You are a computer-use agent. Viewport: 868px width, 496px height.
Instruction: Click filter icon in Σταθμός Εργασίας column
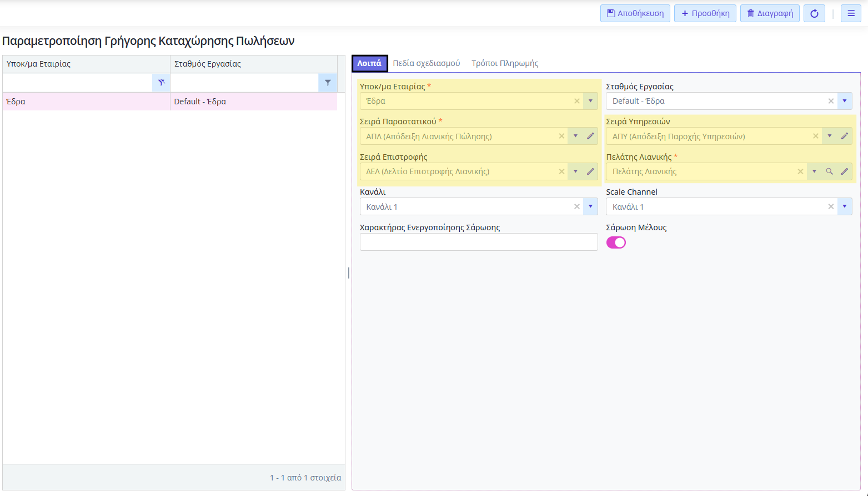(x=328, y=83)
